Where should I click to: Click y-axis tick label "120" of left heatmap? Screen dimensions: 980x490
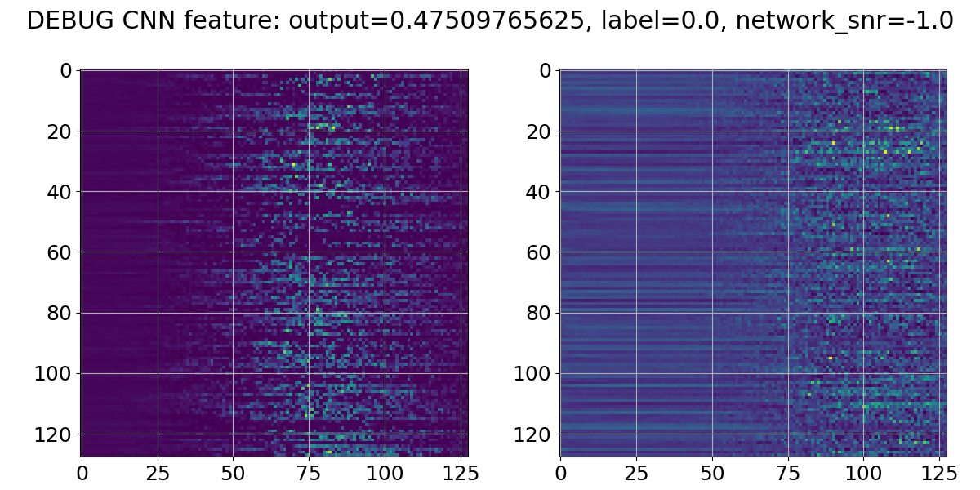tap(53, 434)
